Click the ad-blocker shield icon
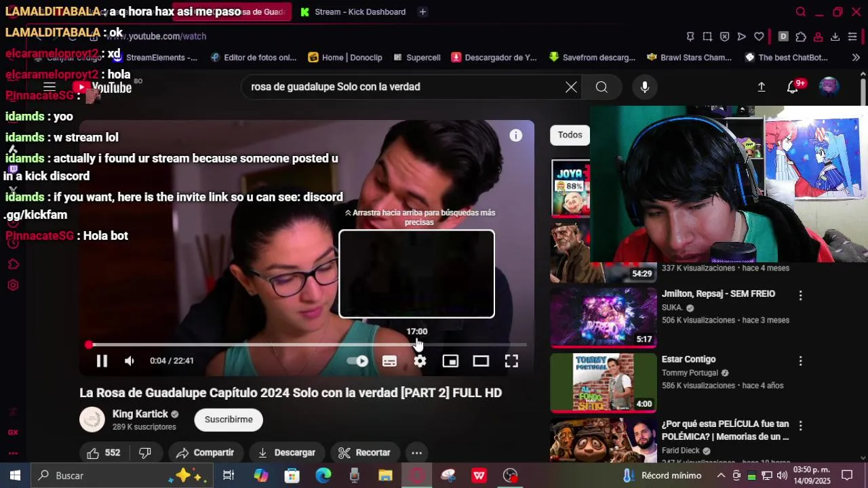The height and width of the screenshot is (488, 868). click(x=724, y=37)
